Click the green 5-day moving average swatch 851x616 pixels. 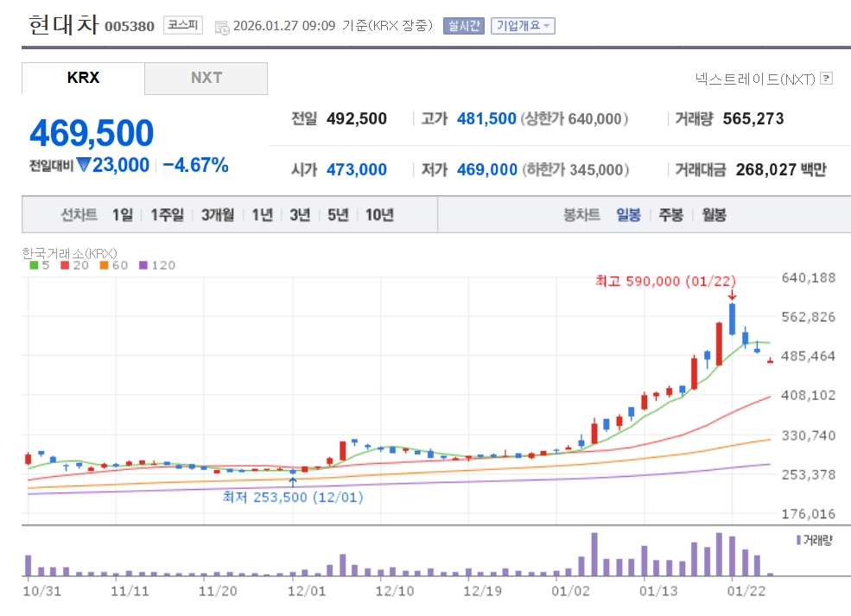(34, 265)
